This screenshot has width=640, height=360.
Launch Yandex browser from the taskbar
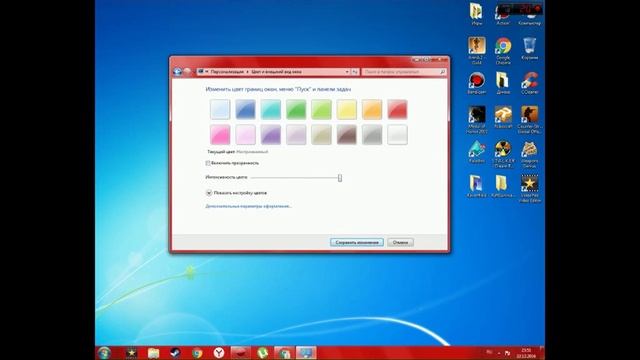pos(219,353)
